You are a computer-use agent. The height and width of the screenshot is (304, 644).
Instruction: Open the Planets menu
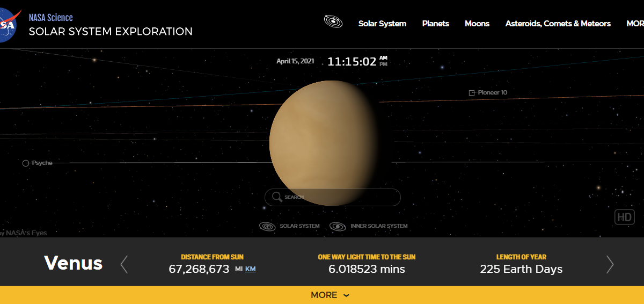[x=435, y=24]
